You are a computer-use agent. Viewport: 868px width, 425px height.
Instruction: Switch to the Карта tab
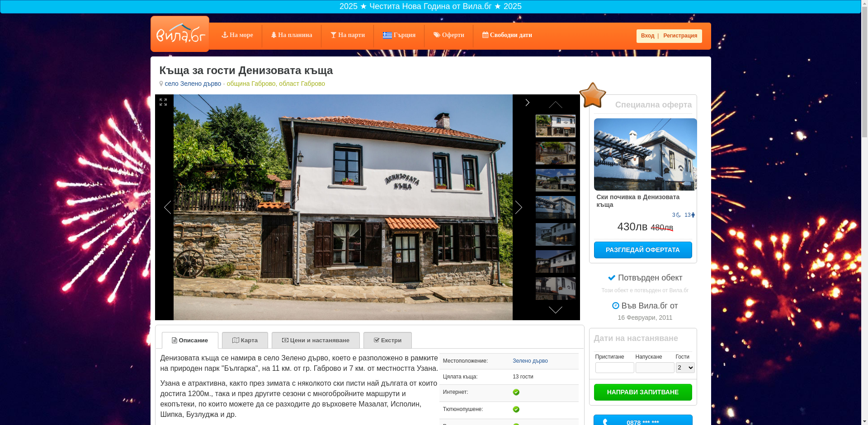tap(245, 340)
